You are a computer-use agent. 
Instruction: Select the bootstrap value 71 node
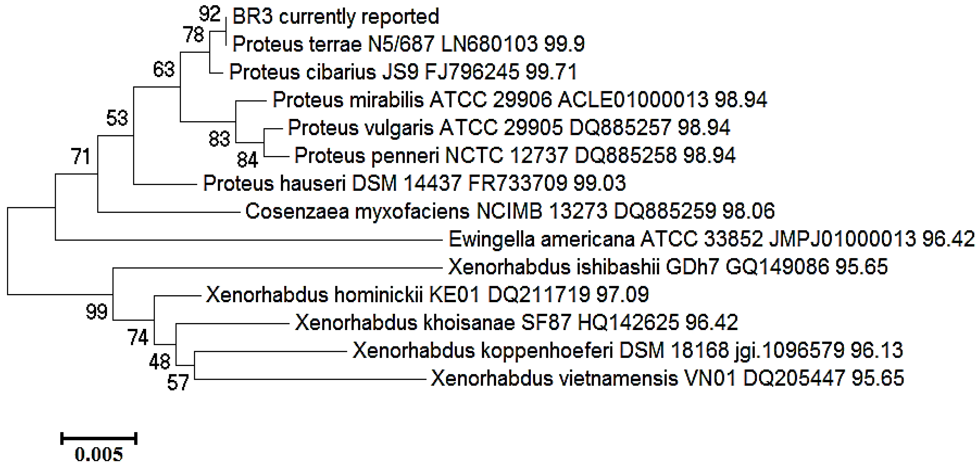[81, 157]
